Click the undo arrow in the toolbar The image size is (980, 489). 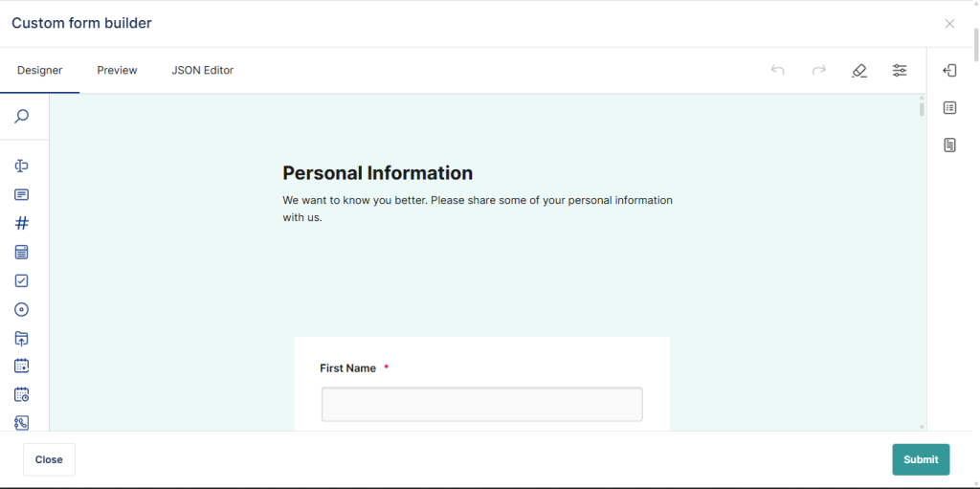click(x=777, y=70)
